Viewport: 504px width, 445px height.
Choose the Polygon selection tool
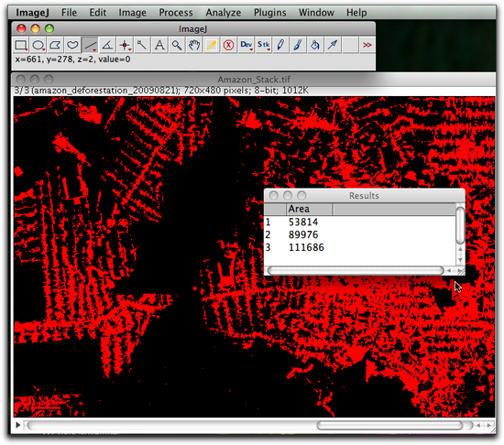point(55,45)
